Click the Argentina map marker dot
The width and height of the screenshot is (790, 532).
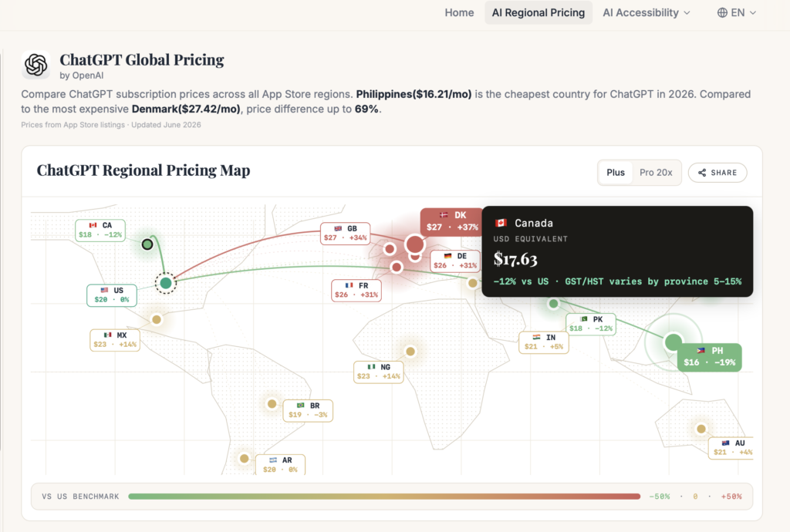coord(245,459)
